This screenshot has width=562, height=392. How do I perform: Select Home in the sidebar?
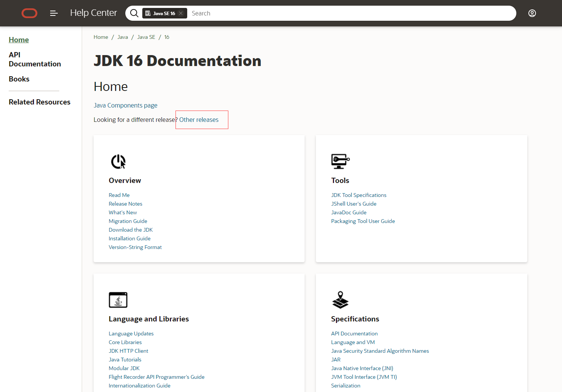[19, 40]
